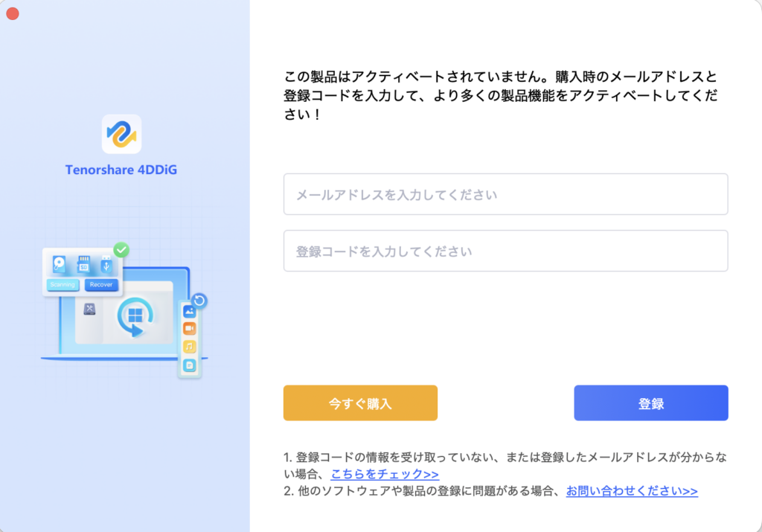762x532 pixels.
Task: Select the photo recovery icon on the strip
Action: (190, 310)
